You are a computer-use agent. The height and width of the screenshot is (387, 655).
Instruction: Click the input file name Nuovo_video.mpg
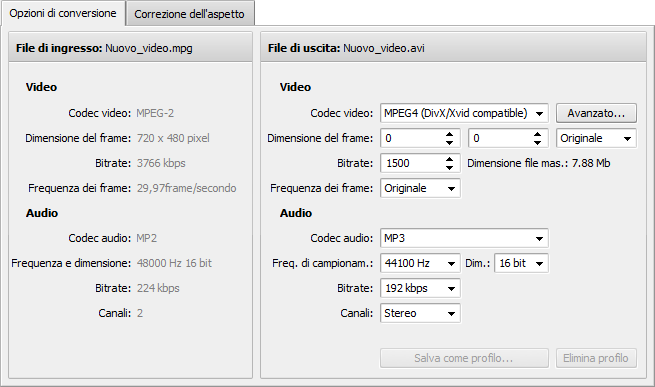point(149,48)
